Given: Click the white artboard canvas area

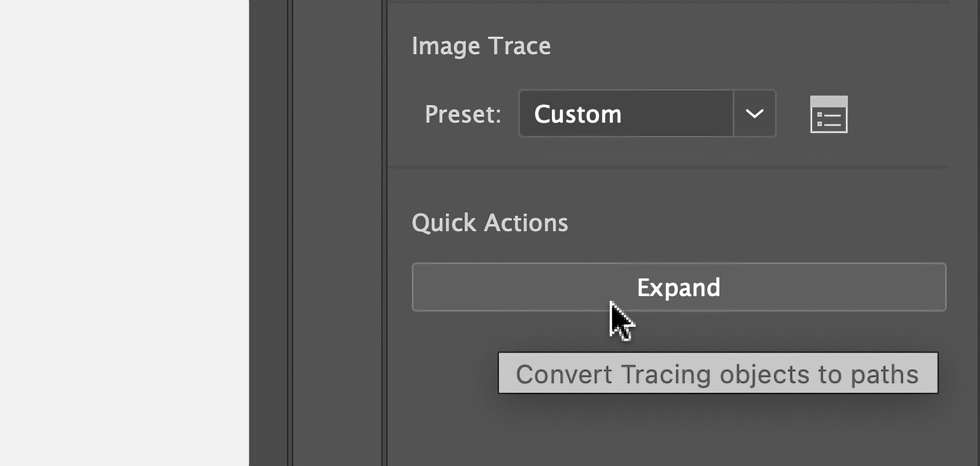Looking at the screenshot, I should tap(124, 232).
